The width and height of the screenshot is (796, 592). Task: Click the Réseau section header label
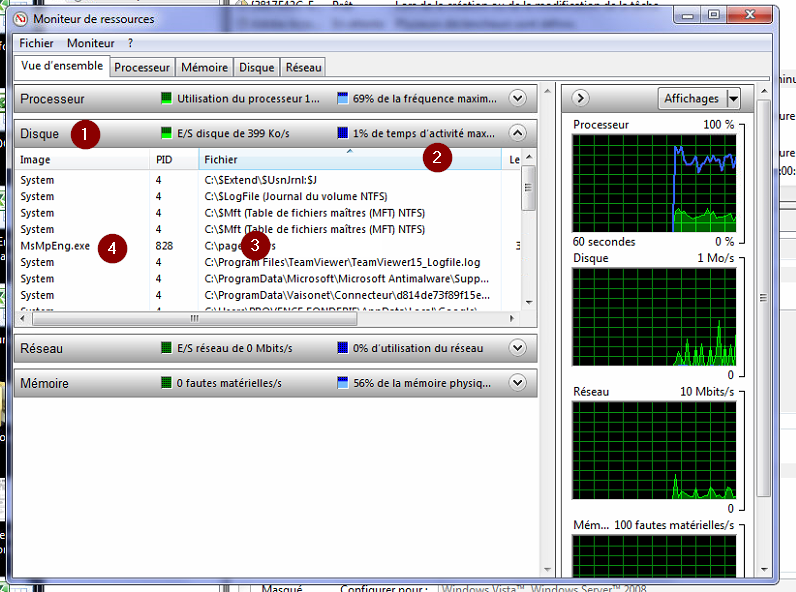(42, 349)
